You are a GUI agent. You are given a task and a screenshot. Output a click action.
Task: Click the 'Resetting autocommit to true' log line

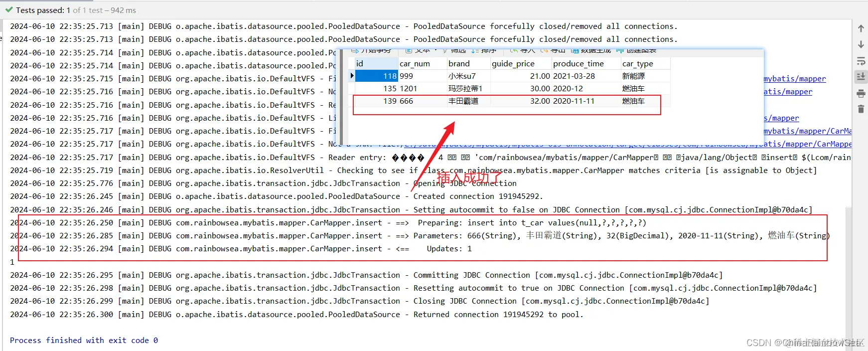[414, 288]
